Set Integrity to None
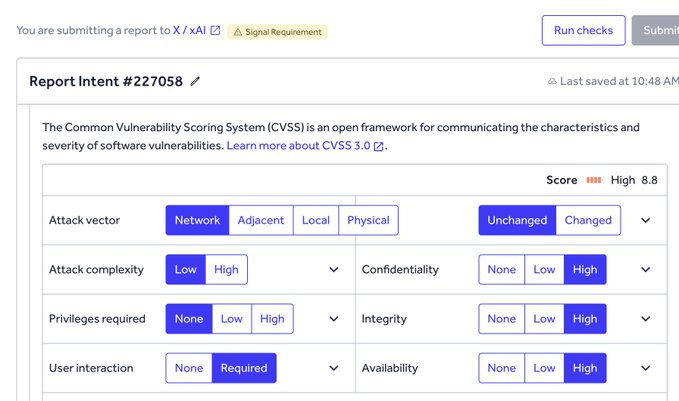This screenshot has height=401, width=679. coord(501,319)
